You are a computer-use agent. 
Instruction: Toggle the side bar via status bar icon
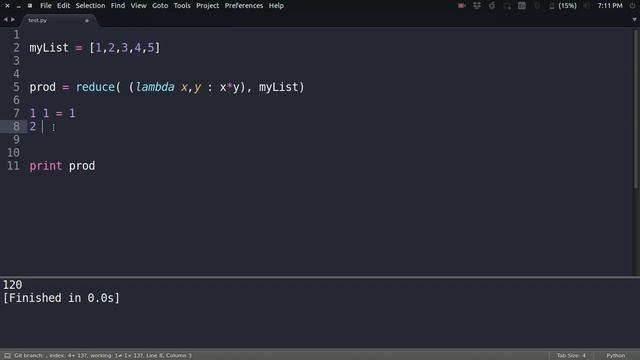pyautogui.click(x=7, y=356)
